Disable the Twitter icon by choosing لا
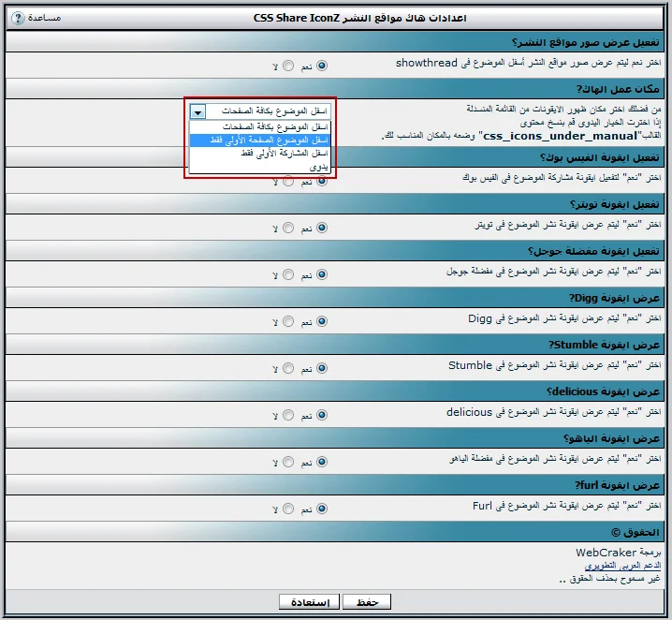Screen dimensions: 672x620 point(287,228)
